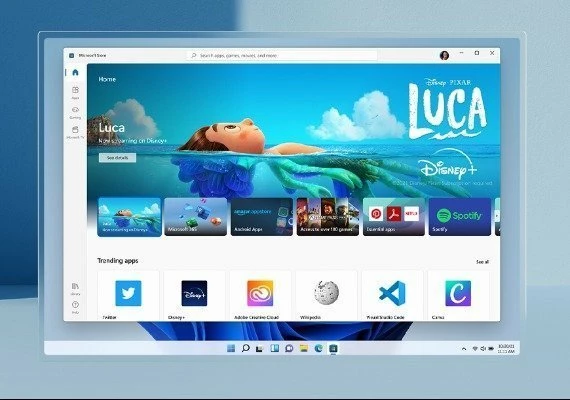Open the Disney+ app tile in Trending
The image size is (570, 400).
[194, 295]
